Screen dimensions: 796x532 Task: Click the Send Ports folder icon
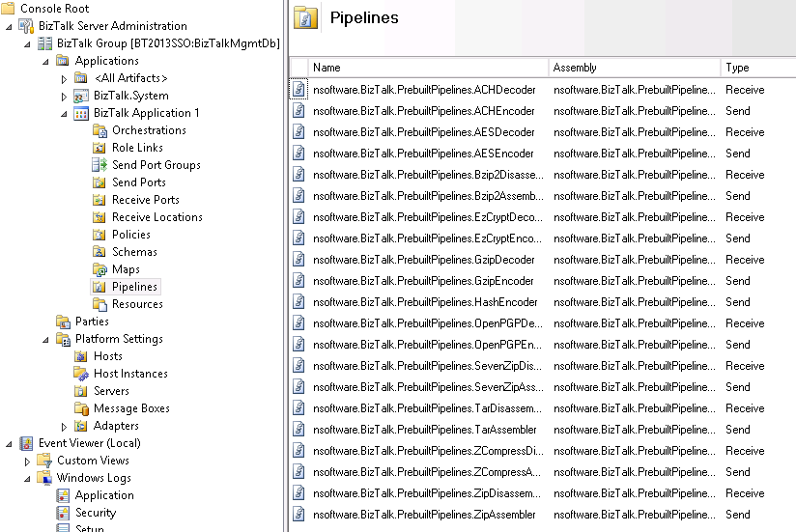(99, 182)
